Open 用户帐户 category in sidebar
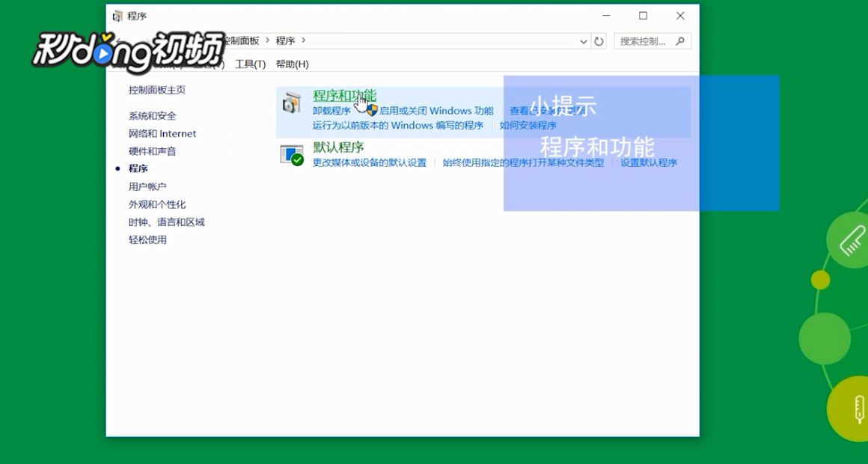Image resolution: width=868 pixels, height=464 pixels. 147,186
